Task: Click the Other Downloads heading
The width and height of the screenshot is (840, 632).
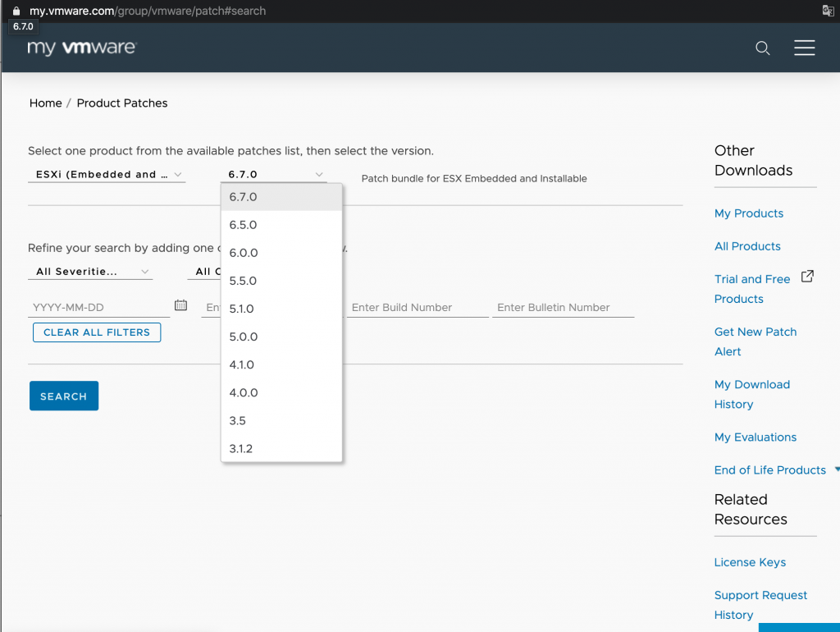Action: [753, 160]
